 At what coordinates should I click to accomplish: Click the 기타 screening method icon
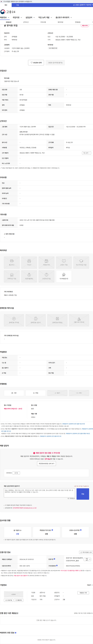point(79,393)
